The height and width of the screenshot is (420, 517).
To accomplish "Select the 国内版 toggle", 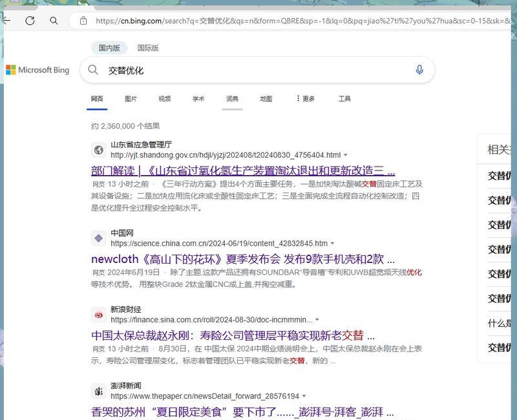I will tap(109, 48).
